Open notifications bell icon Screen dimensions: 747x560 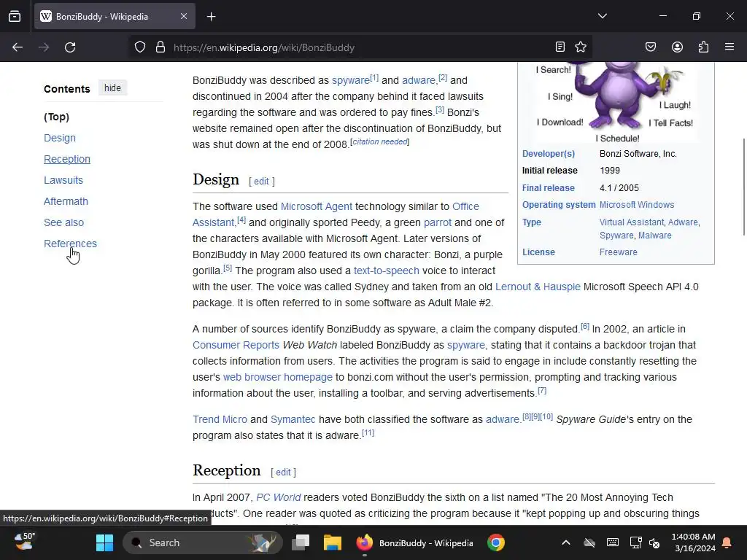(x=727, y=542)
